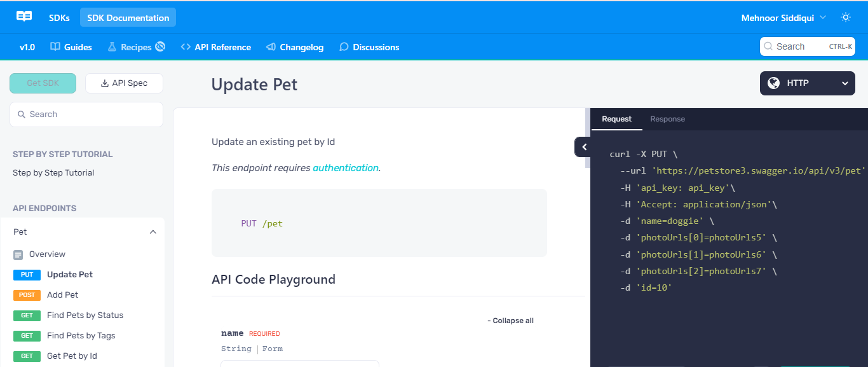This screenshot has width=868, height=367.
Task: Select the SDK Documentation tab
Action: pos(128,18)
